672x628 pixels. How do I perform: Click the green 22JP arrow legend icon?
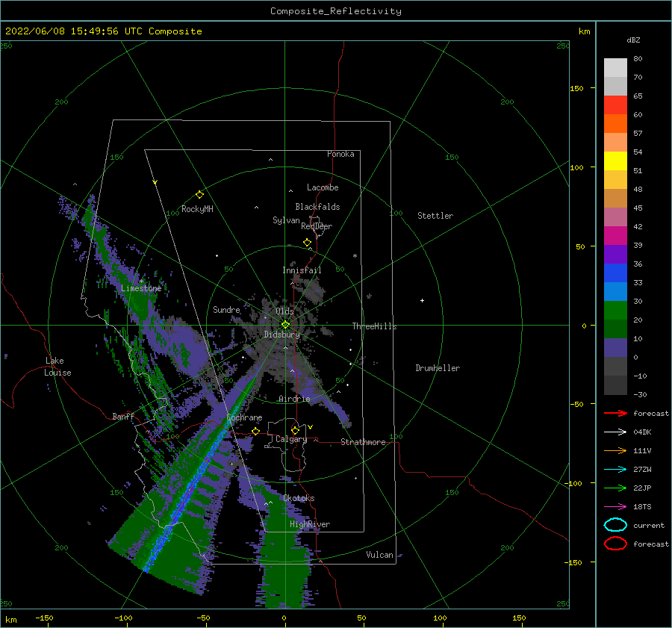pos(615,488)
